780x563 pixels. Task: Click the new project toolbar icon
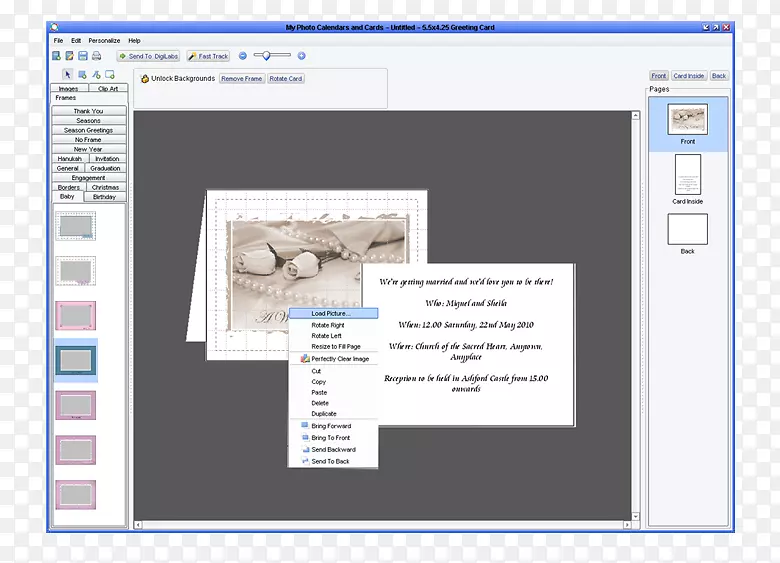click(x=57, y=56)
